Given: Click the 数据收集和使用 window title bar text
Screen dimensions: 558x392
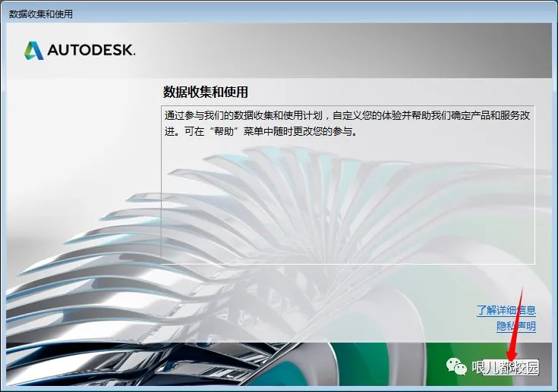Looking at the screenshot, I should pos(40,14).
